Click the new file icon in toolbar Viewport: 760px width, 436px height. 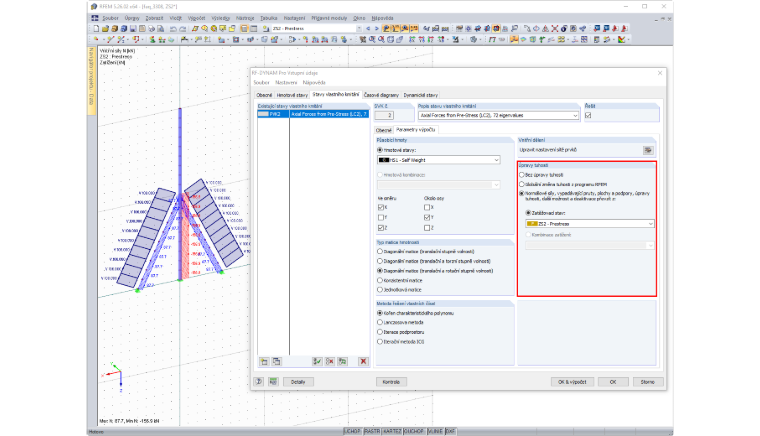click(x=96, y=29)
